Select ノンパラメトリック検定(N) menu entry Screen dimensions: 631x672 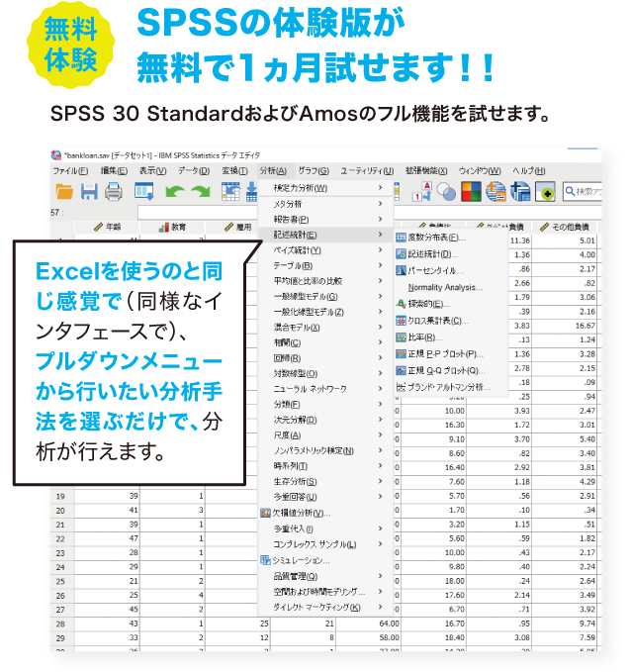tap(325, 450)
